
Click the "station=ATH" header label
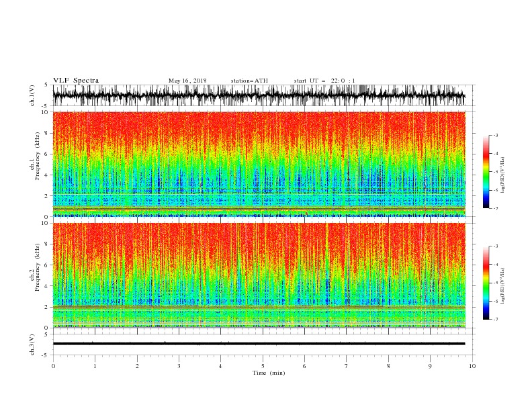point(249,81)
